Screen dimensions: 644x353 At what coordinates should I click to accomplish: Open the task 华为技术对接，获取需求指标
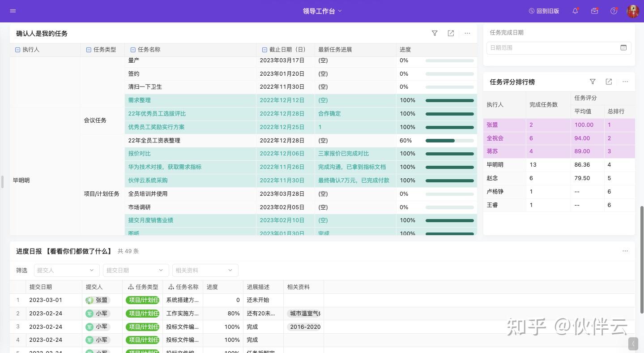[x=165, y=167]
